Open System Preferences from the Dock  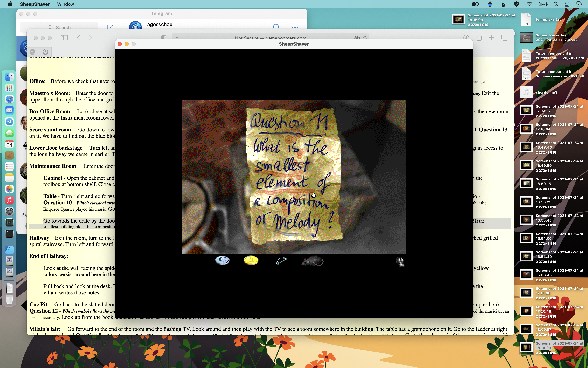pos(9,212)
